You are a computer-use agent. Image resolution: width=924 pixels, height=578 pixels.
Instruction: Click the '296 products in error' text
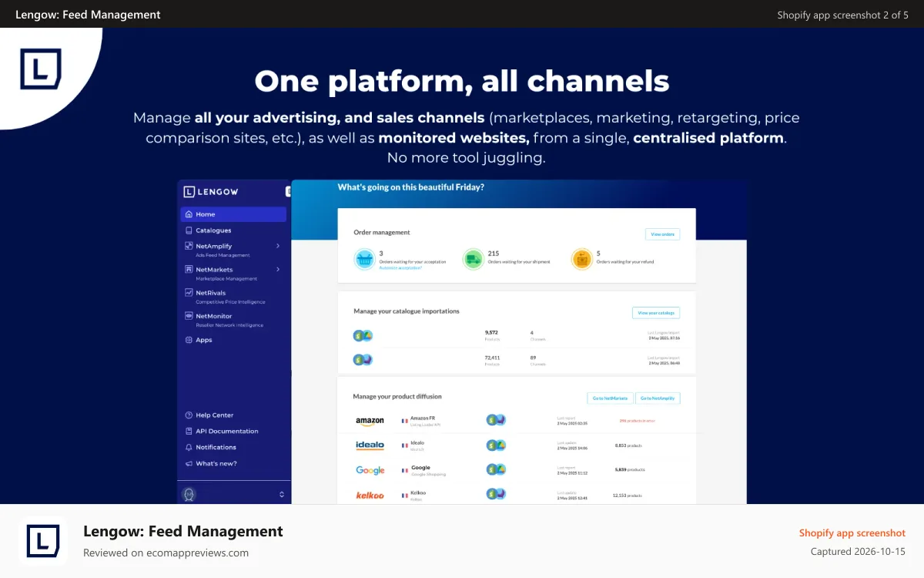(x=638, y=421)
